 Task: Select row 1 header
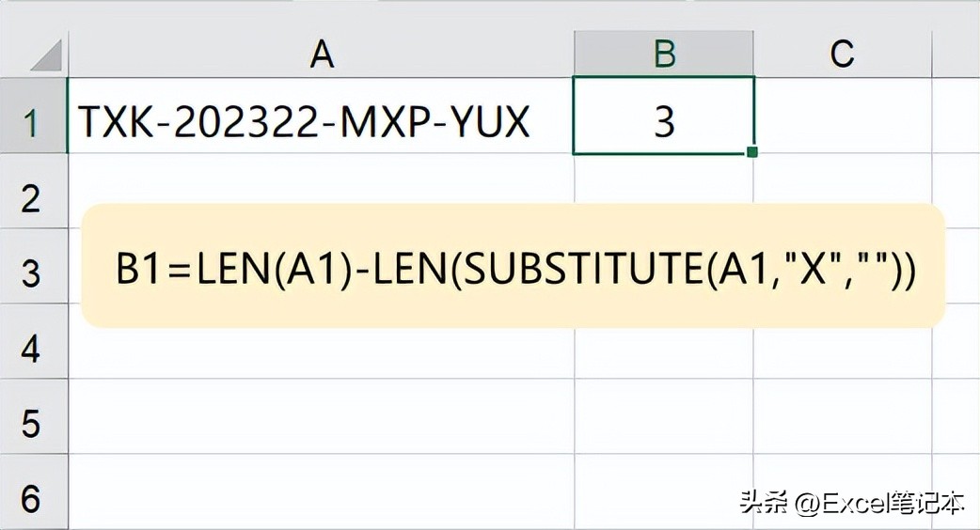pos(32,123)
